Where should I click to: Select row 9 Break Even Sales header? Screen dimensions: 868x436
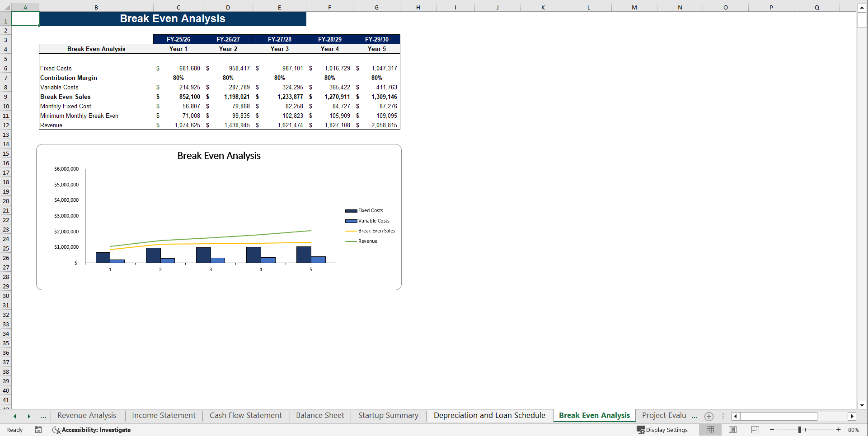[x=6, y=97]
